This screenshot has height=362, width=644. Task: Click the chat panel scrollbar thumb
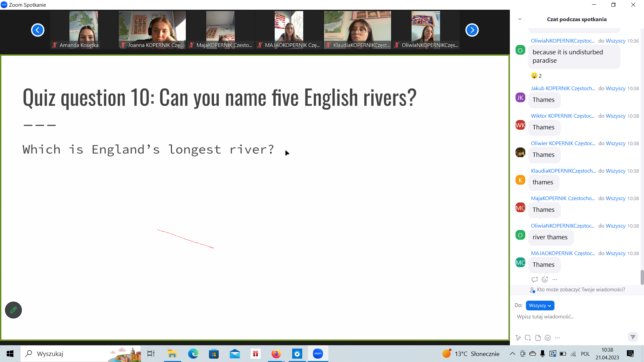pos(642,277)
